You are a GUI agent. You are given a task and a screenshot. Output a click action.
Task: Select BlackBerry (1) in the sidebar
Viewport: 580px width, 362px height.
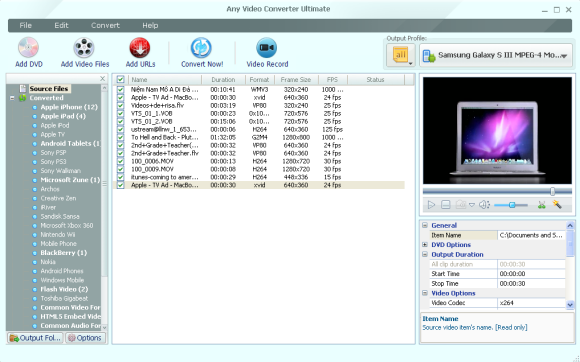(x=64, y=253)
